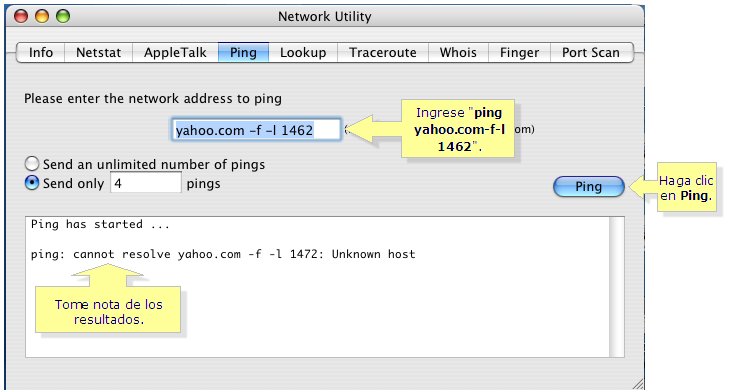The width and height of the screenshot is (729, 392).
Task: Open the Traceroute tab
Action: [383, 53]
